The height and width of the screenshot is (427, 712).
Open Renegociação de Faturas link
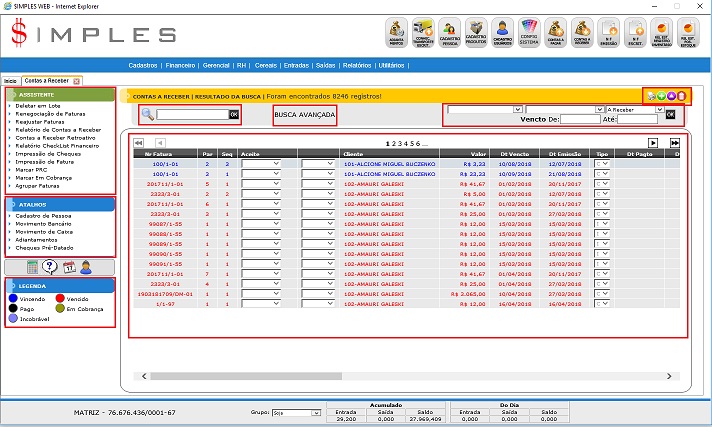55,112
